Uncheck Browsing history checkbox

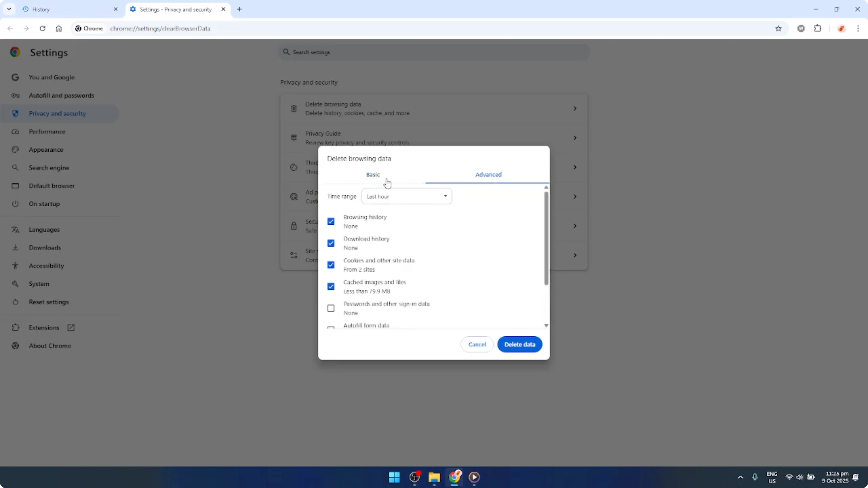[331, 222]
